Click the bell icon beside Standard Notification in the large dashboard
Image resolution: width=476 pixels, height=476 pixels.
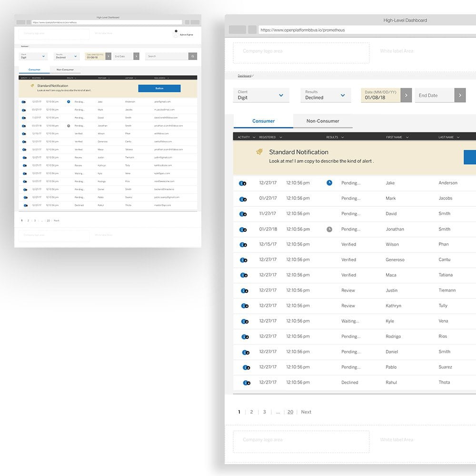259,152
